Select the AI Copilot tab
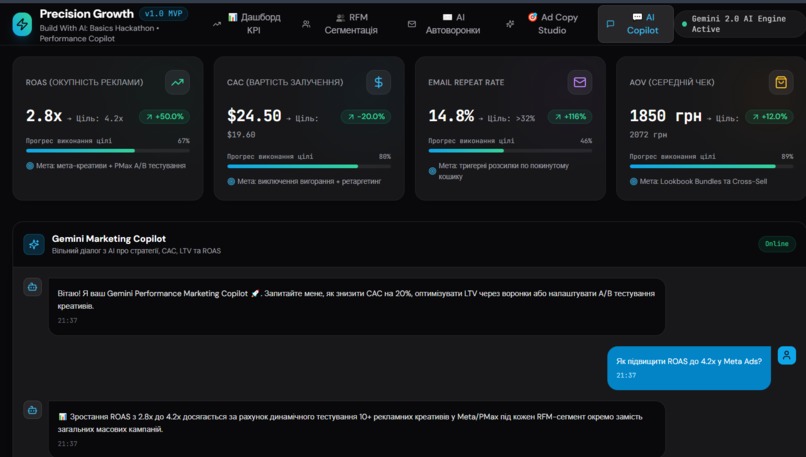The width and height of the screenshot is (806, 457). [636, 24]
